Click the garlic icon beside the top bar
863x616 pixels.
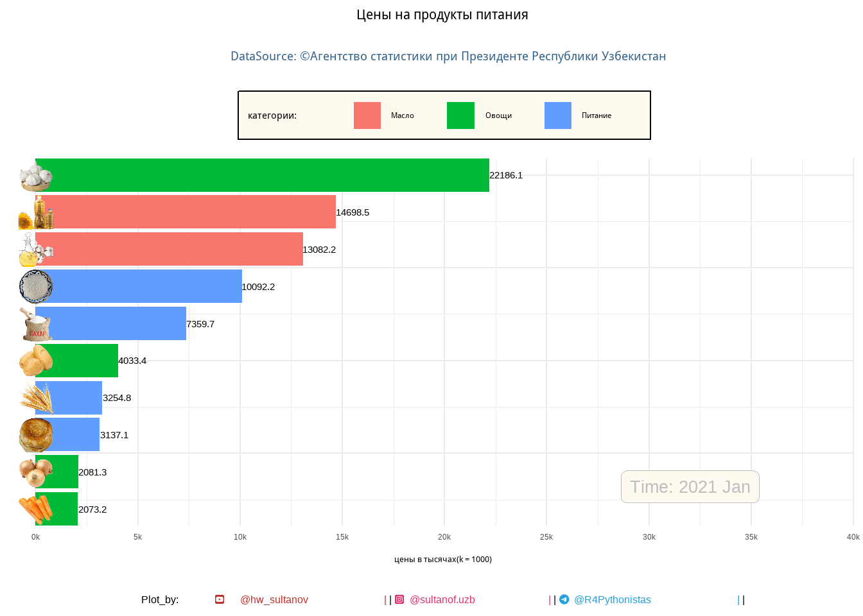[35, 176]
